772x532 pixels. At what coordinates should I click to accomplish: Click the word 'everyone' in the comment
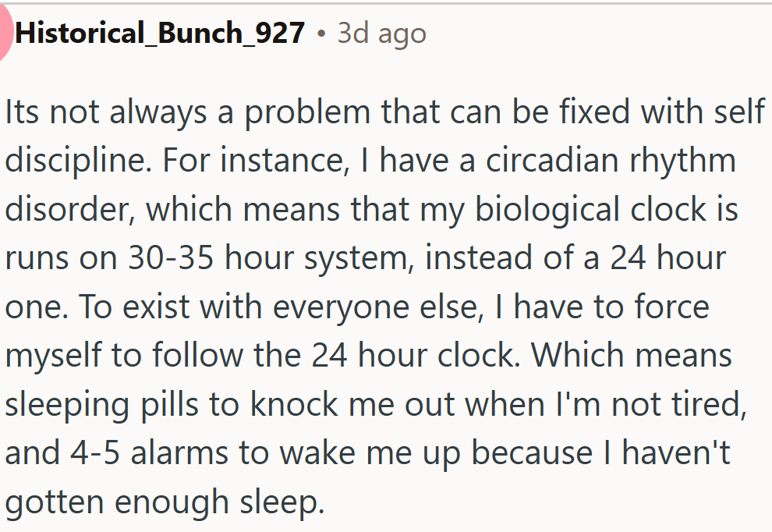coord(341,308)
